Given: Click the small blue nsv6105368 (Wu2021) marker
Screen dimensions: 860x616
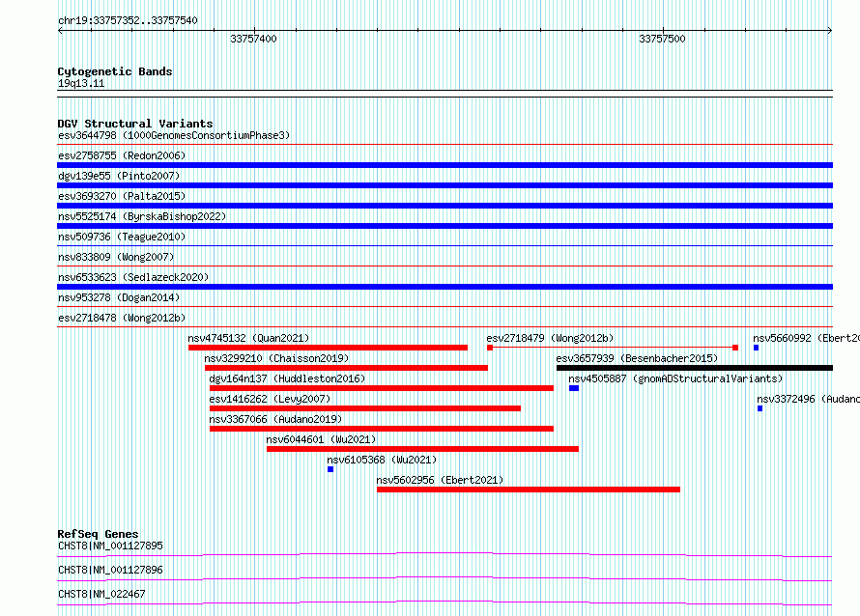Looking at the screenshot, I should click(330, 469).
